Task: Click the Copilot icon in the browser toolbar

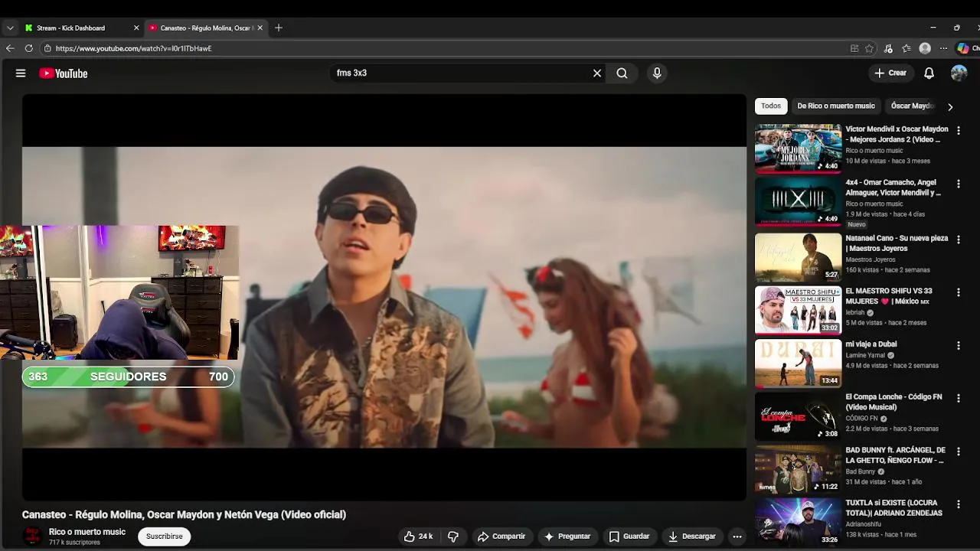Action: coord(963,48)
